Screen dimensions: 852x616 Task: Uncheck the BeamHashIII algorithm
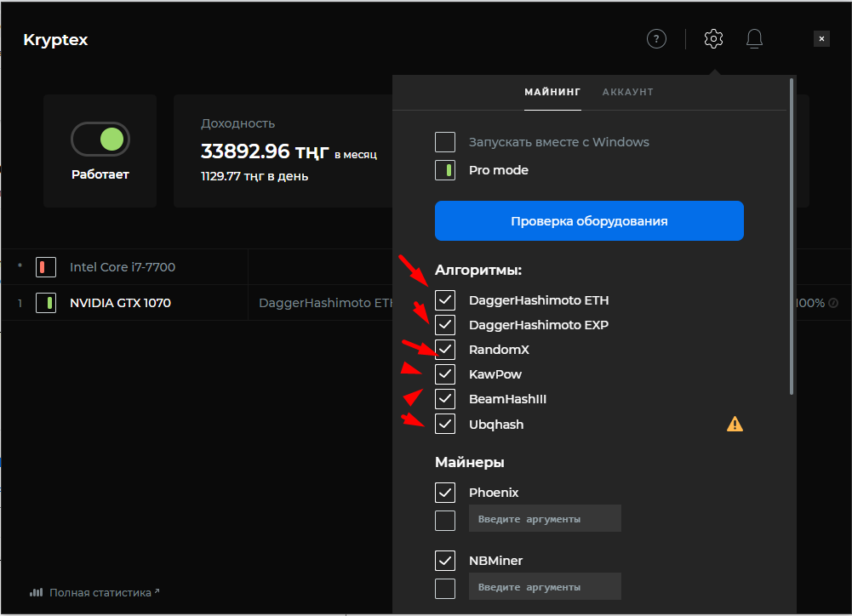coord(445,399)
